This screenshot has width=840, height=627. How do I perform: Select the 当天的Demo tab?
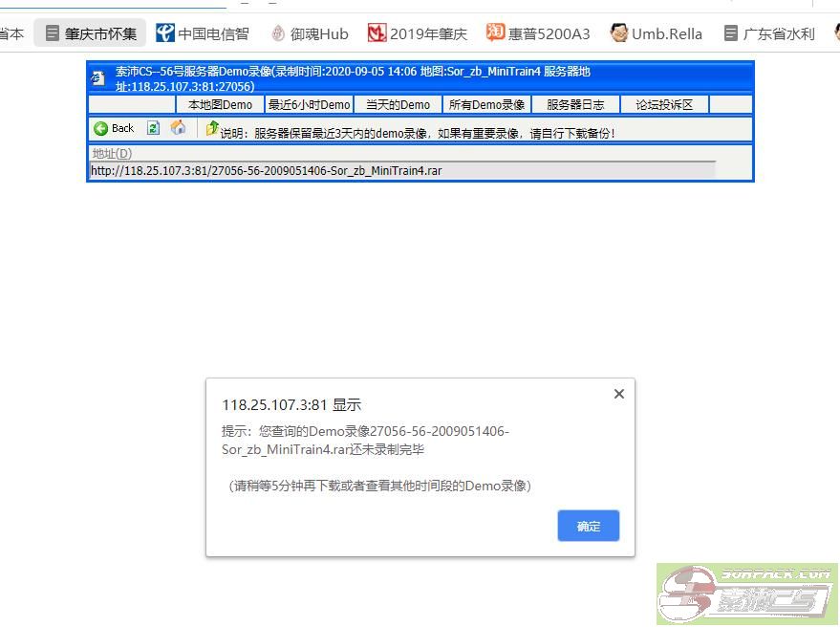click(x=398, y=105)
